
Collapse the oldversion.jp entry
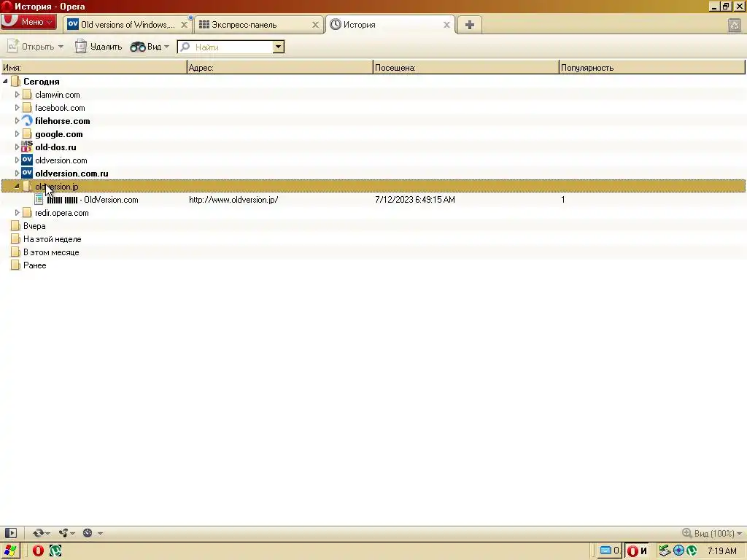[x=17, y=186]
